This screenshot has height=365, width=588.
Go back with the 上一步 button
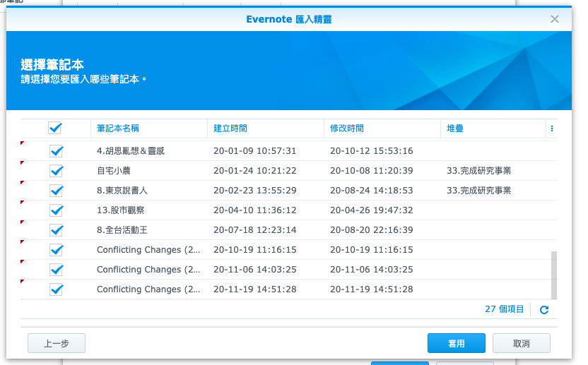tap(57, 343)
